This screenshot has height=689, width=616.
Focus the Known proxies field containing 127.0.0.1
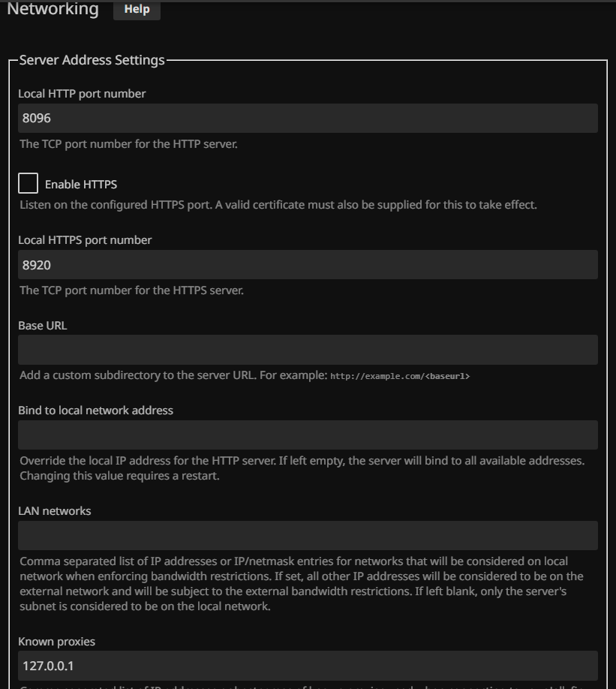pos(308,666)
